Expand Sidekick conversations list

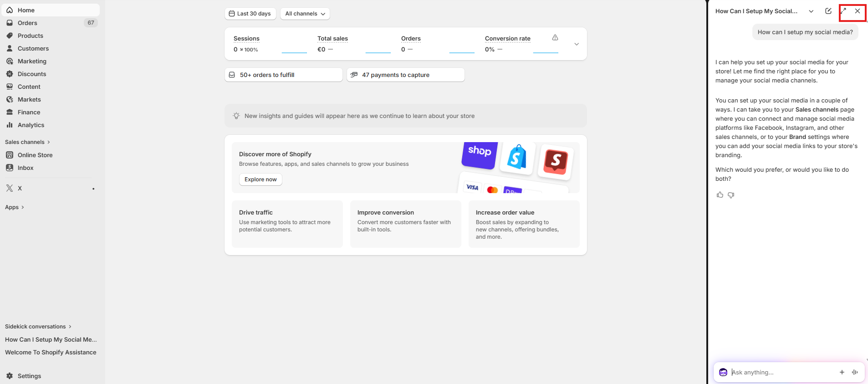pyautogui.click(x=38, y=327)
